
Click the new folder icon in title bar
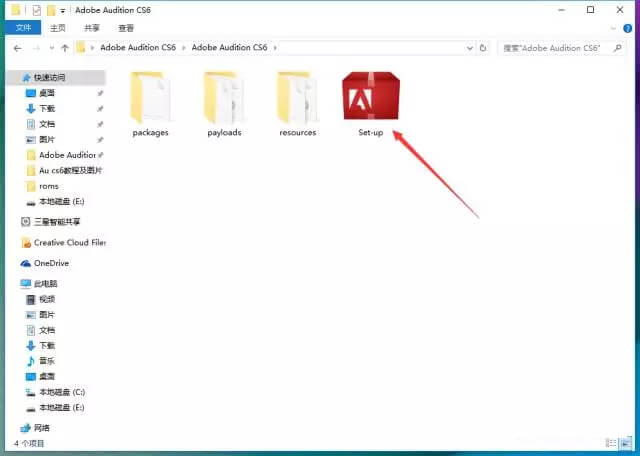(x=51, y=10)
